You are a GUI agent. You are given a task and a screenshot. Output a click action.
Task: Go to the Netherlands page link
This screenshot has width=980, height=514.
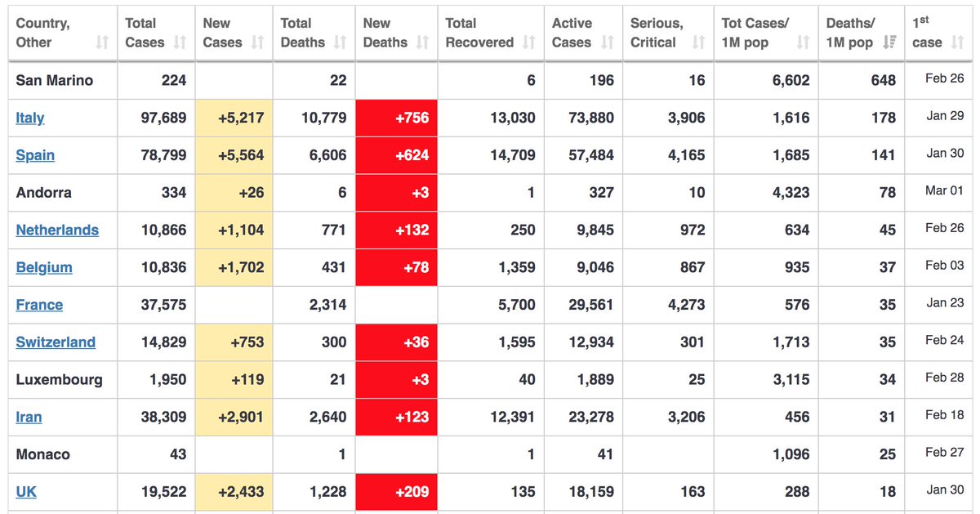57,230
